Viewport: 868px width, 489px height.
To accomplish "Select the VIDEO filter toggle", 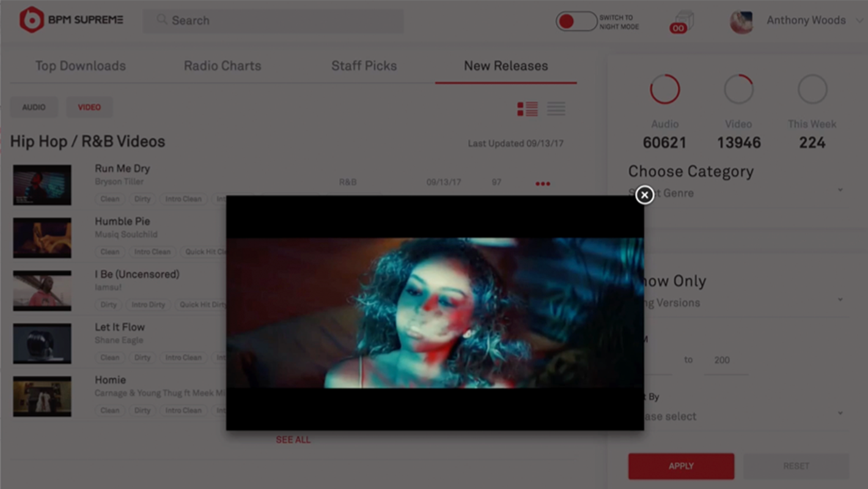I will click(89, 107).
